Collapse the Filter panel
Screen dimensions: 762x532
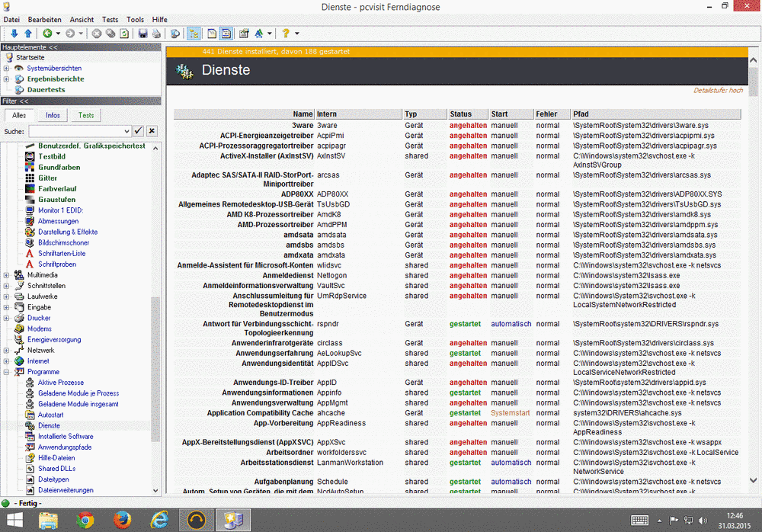23,101
